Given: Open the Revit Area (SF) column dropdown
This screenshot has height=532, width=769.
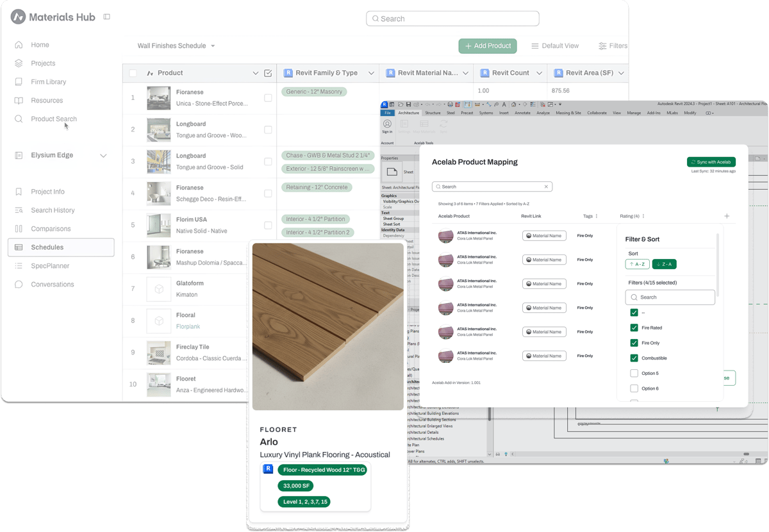Looking at the screenshot, I should pyautogui.click(x=621, y=73).
